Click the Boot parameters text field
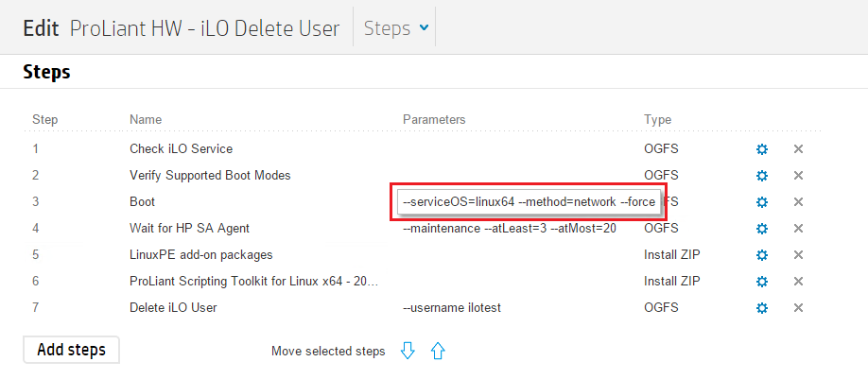The image size is (868, 379). (529, 202)
